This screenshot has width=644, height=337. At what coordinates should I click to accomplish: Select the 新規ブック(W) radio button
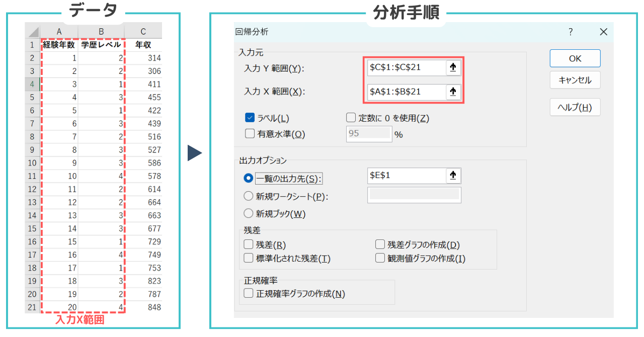pyautogui.click(x=248, y=213)
